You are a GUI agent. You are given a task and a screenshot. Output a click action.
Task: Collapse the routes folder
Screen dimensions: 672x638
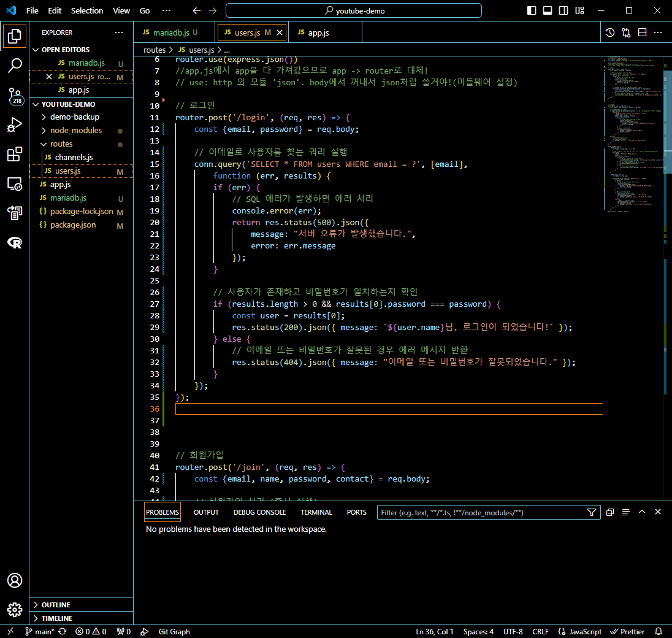[x=82, y=144]
